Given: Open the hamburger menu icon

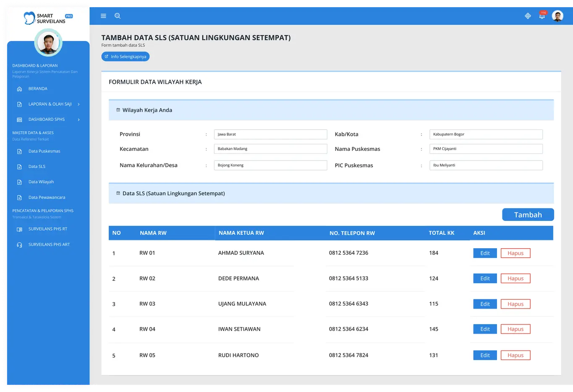Looking at the screenshot, I should [x=103, y=16].
